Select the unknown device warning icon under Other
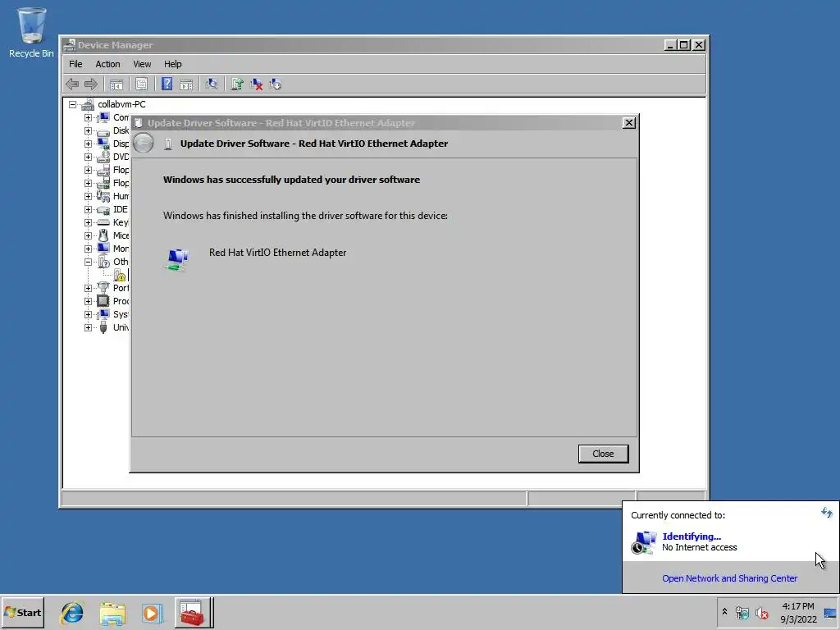Viewport: 840px width, 630px height. 120,275
